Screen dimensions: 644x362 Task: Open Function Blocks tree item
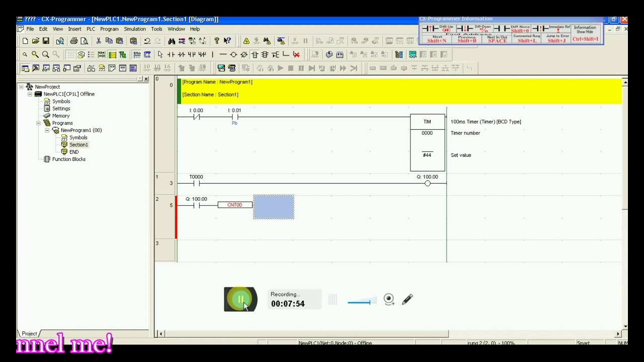[69, 159]
